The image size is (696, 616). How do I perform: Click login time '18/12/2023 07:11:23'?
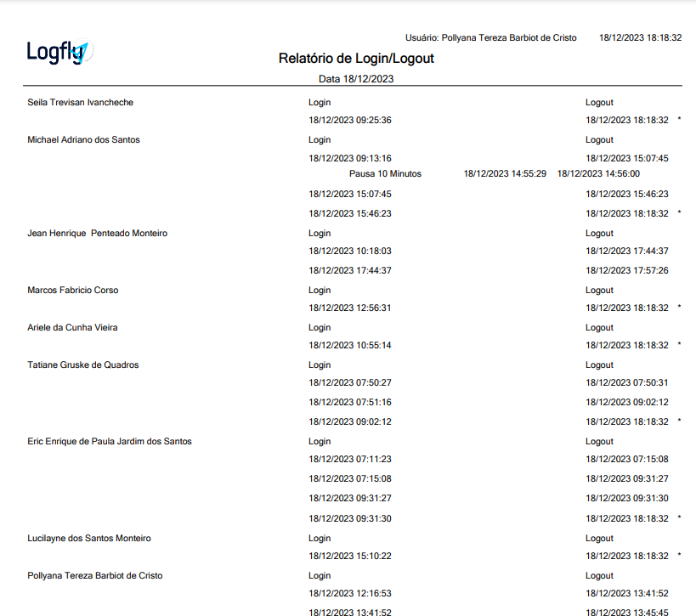click(350, 460)
